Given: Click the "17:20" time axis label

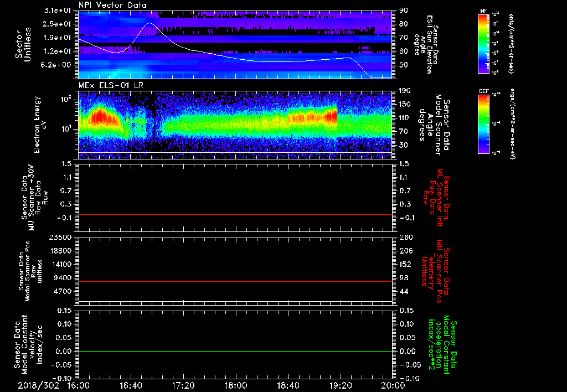Looking at the screenshot, I should pos(183,385).
